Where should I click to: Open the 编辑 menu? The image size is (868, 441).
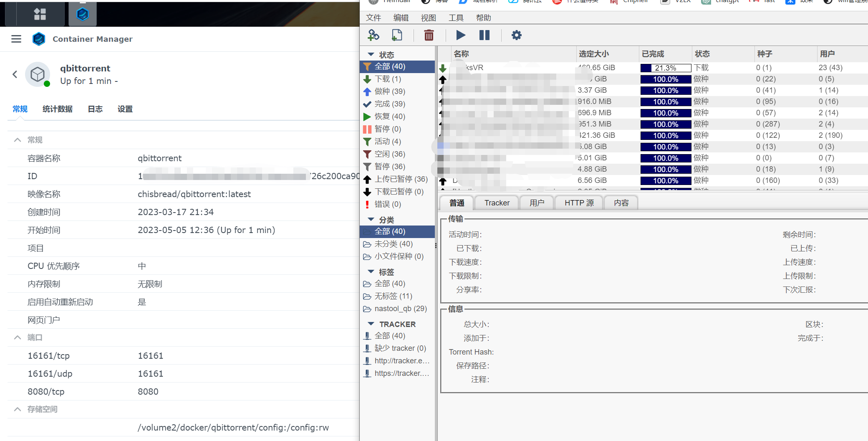[401, 18]
